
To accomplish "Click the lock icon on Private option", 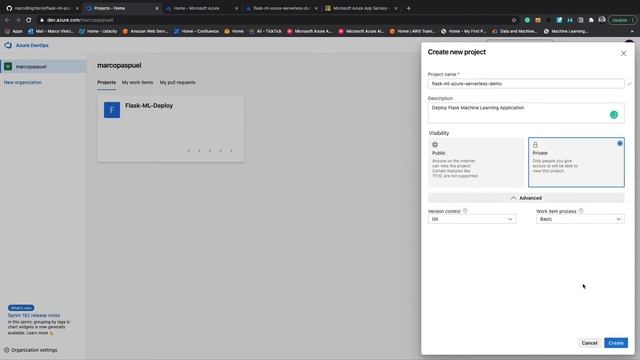I will coord(535,144).
